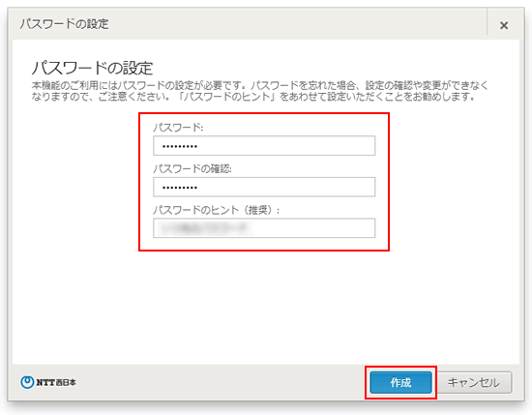Focus the パスワードの確認 input field
Viewport: 532px width, 415px height.
(264, 187)
